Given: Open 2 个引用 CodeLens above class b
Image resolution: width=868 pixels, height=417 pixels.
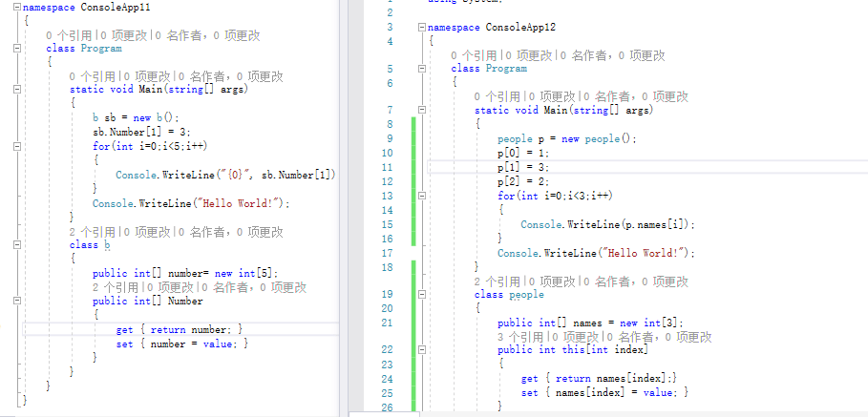Looking at the screenshot, I should [x=92, y=231].
